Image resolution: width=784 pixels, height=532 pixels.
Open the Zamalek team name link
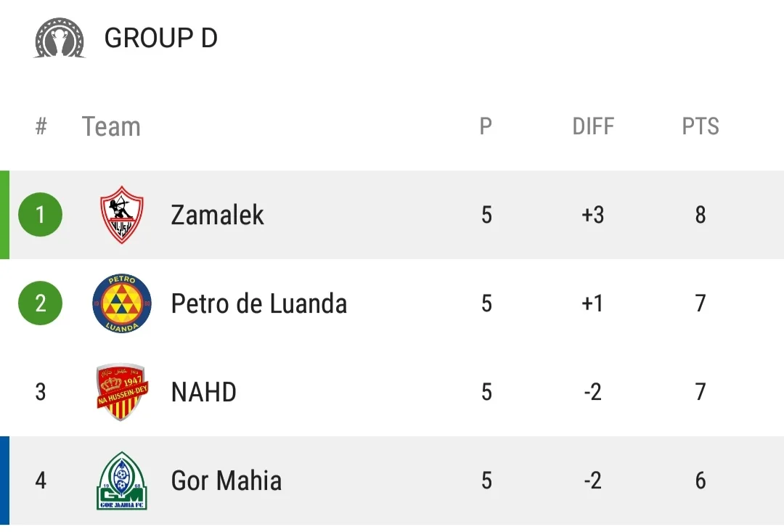[217, 215]
